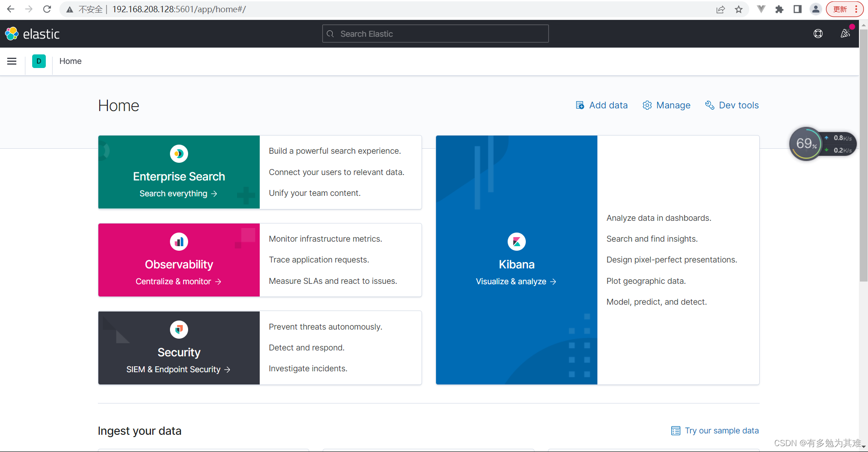Open the browser extensions puzzle icon
This screenshot has width=868, height=452.
pyautogui.click(x=779, y=9)
